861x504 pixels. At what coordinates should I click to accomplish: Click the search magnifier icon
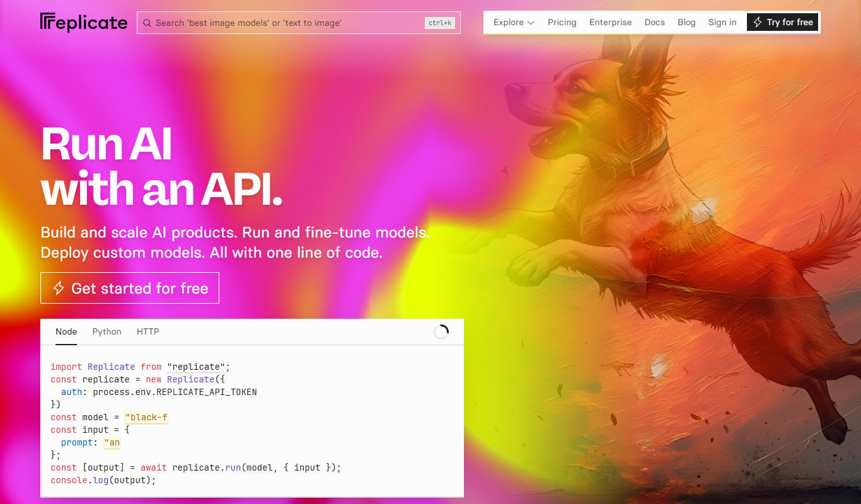click(x=147, y=23)
